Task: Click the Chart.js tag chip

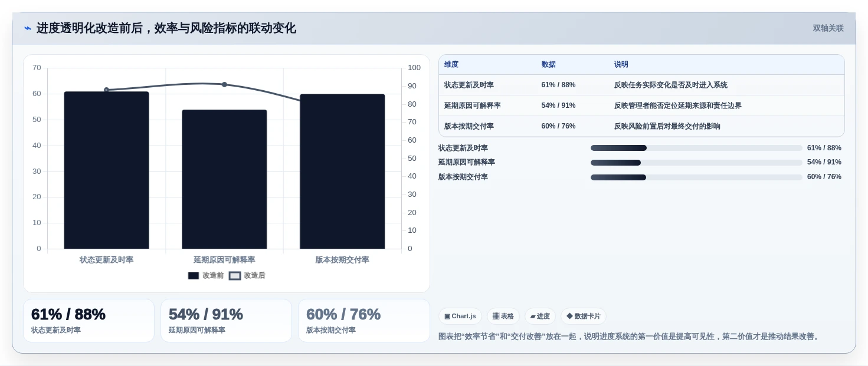Action: pyautogui.click(x=460, y=316)
